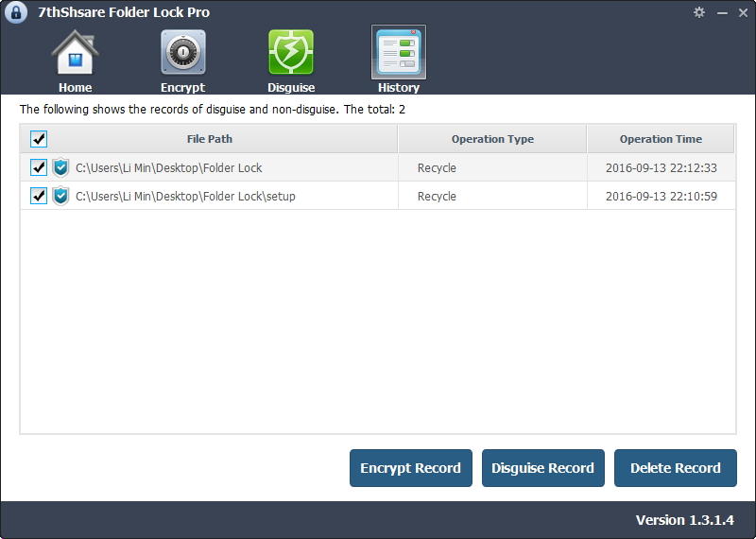Click shield icon of Folder Lock row

tap(60, 167)
